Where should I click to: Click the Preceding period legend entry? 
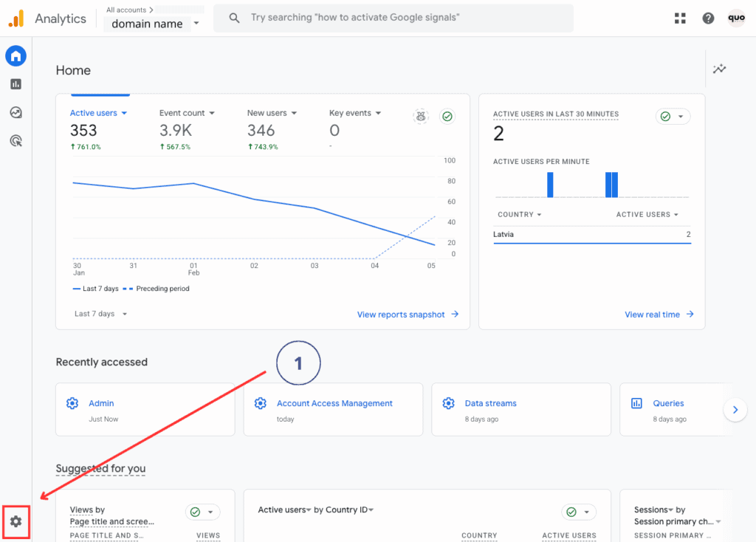(157, 289)
